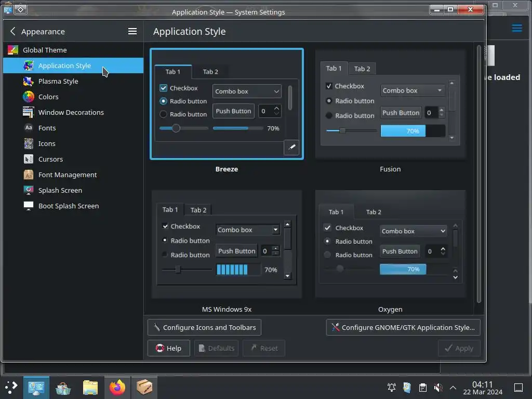Image resolution: width=532 pixels, height=399 pixels.
Task: Click the spin box in MS Windows 9x preview
Action: click(270, 251)
